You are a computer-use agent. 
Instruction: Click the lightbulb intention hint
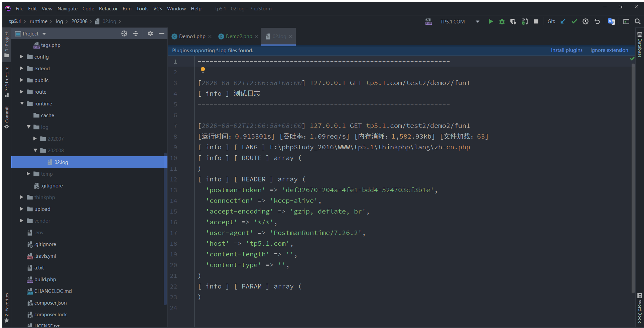[x=203, y=70]
